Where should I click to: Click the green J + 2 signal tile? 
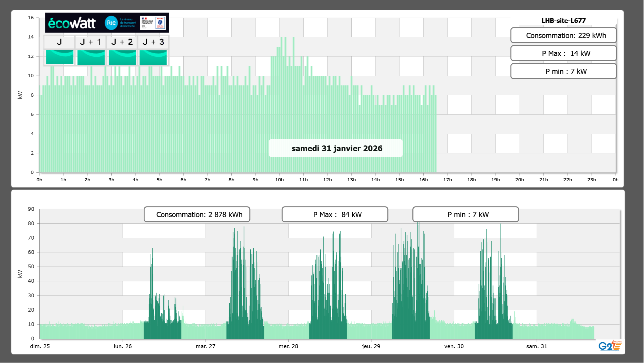click(122, 57)
